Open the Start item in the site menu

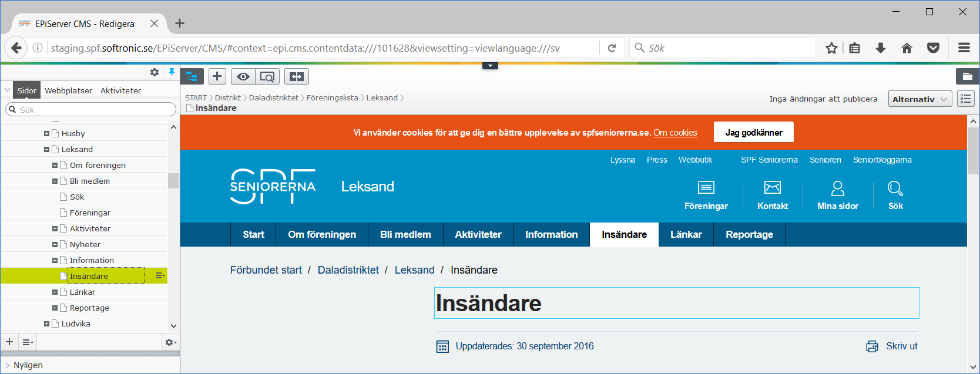click(254, 234)
